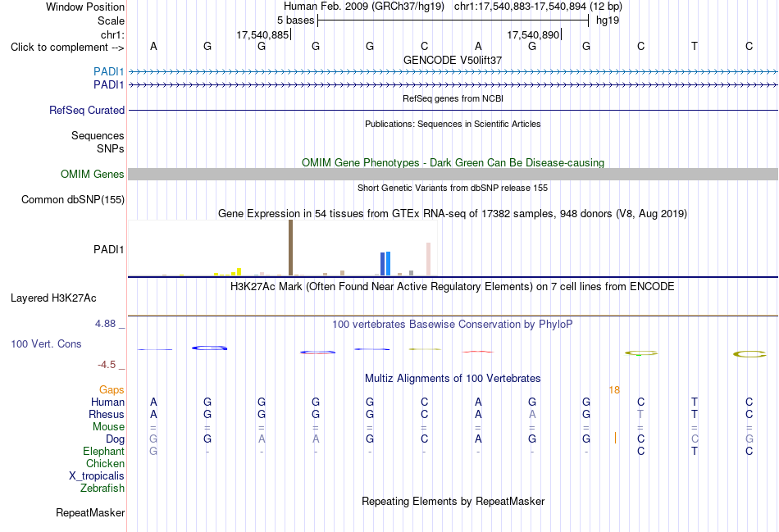Select the Dog species label
The image size is (779, 532).
[x=115, y=439]
